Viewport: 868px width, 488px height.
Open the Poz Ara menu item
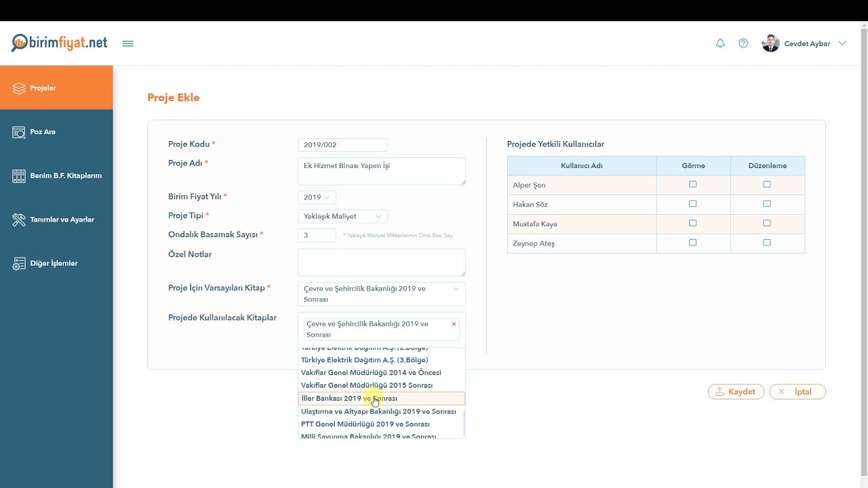pyautogui.click(x=56, y=131)
